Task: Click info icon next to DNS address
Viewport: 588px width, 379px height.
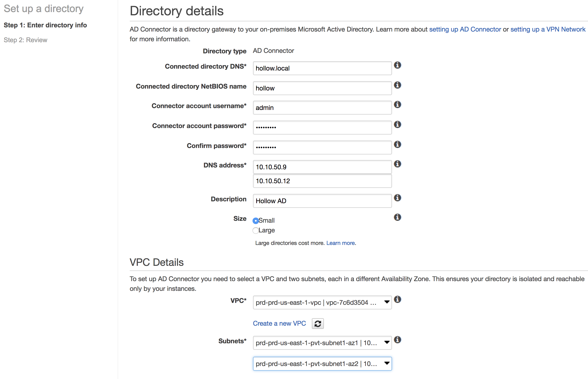Action: click(397, 164)
